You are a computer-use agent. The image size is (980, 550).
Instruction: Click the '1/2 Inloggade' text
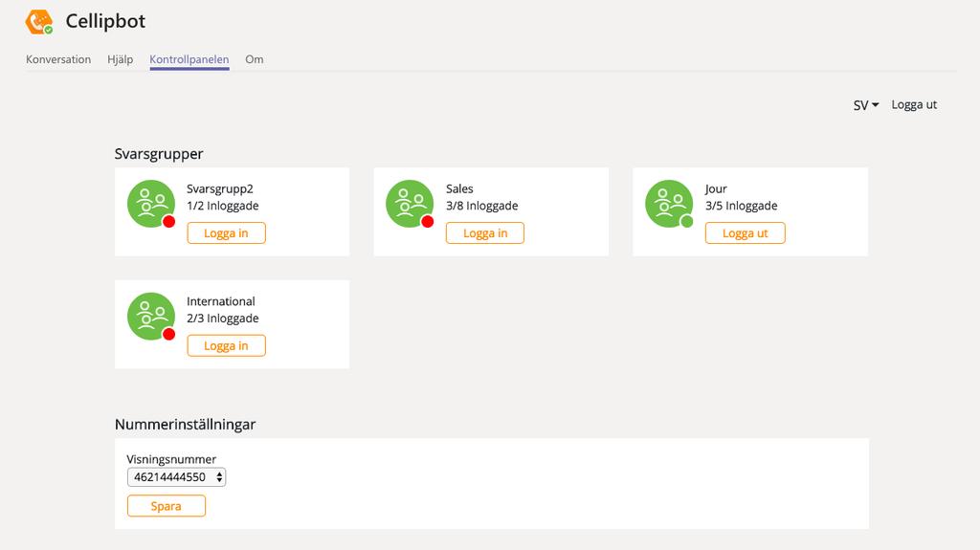tap(222, 206)
